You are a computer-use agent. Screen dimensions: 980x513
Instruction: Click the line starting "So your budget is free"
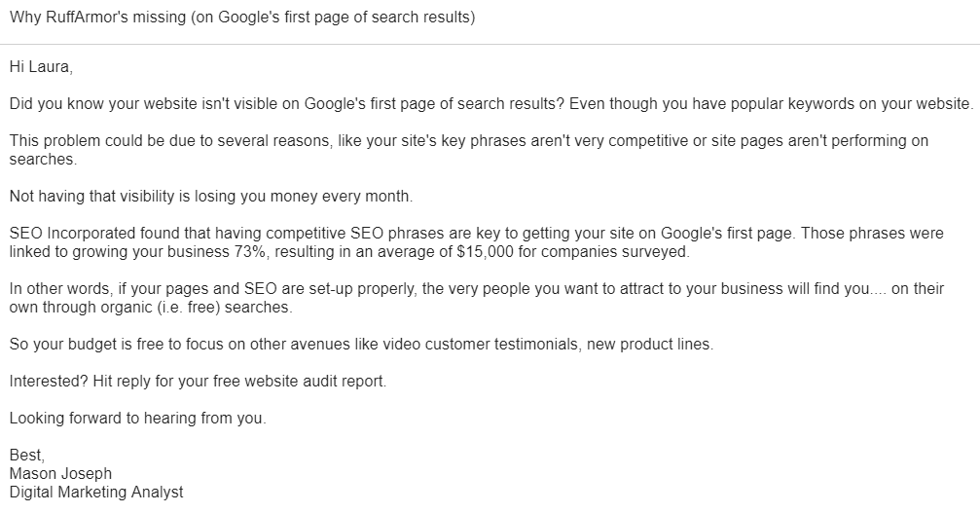pos(360,345)
